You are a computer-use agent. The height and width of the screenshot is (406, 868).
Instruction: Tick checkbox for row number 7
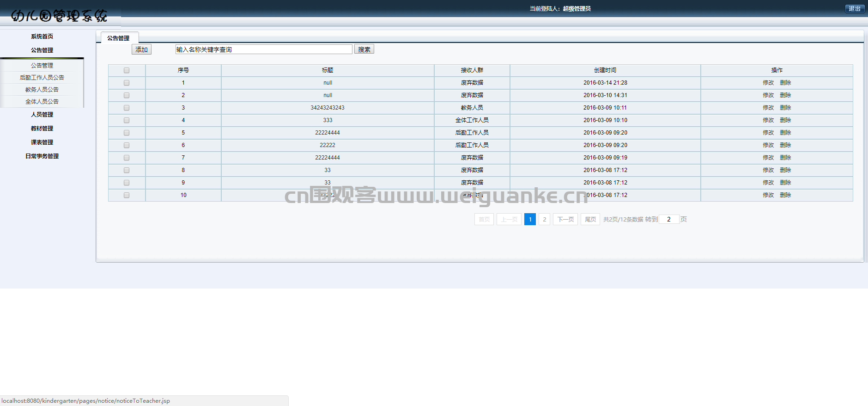(127, 158)
